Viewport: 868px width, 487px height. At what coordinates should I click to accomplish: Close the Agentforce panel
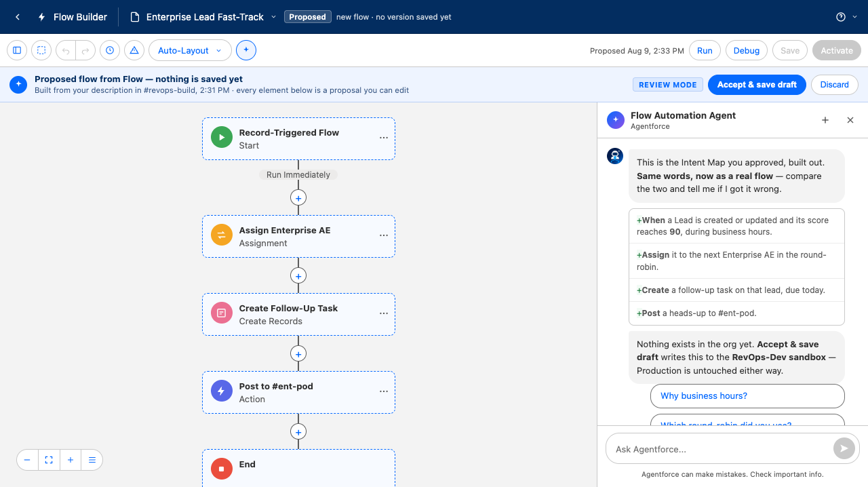click(x=850, y=120)
